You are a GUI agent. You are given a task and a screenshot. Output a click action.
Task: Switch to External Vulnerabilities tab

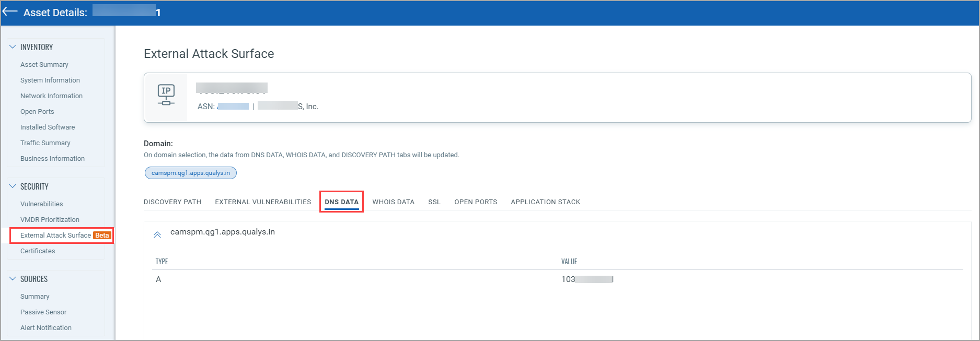(263, 202)
